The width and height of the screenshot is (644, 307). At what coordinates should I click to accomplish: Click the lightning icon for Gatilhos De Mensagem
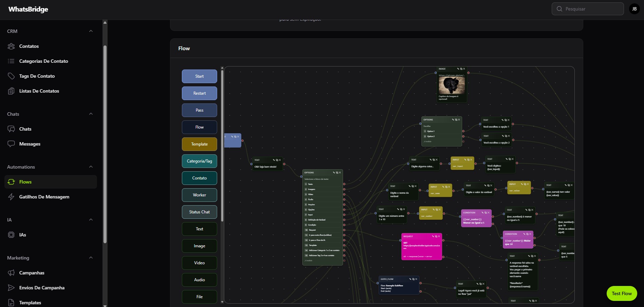point(11,197)
